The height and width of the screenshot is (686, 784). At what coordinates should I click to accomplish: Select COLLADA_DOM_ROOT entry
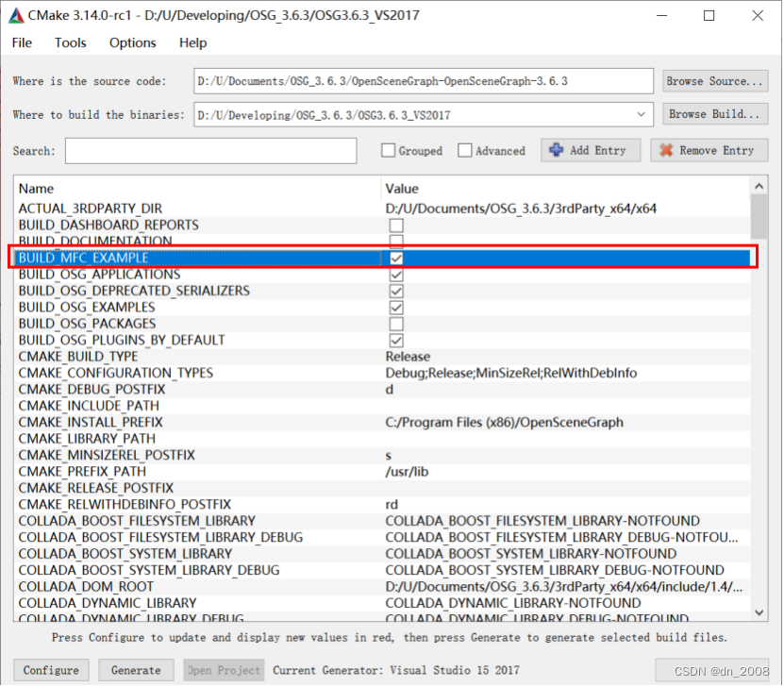click(x=87, y=588)
